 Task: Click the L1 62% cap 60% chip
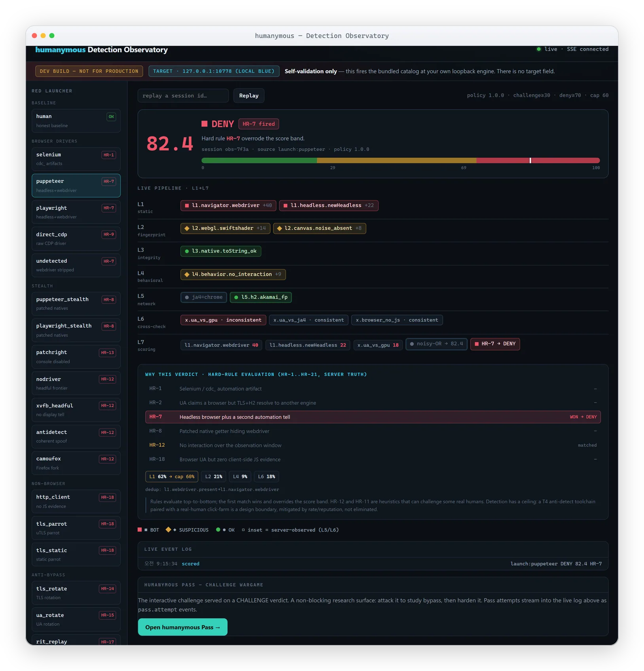tap(172, 477)
